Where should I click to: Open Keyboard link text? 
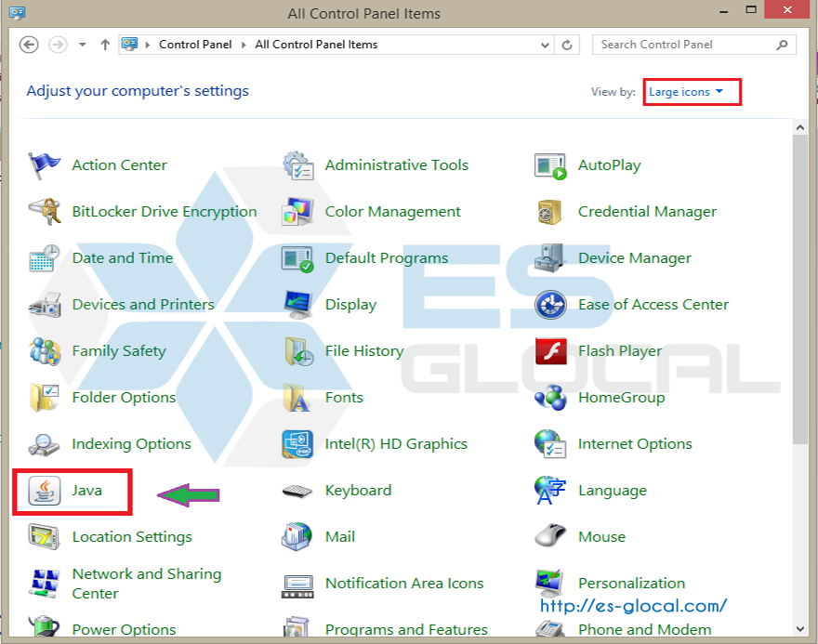click(x=358, y=490)
